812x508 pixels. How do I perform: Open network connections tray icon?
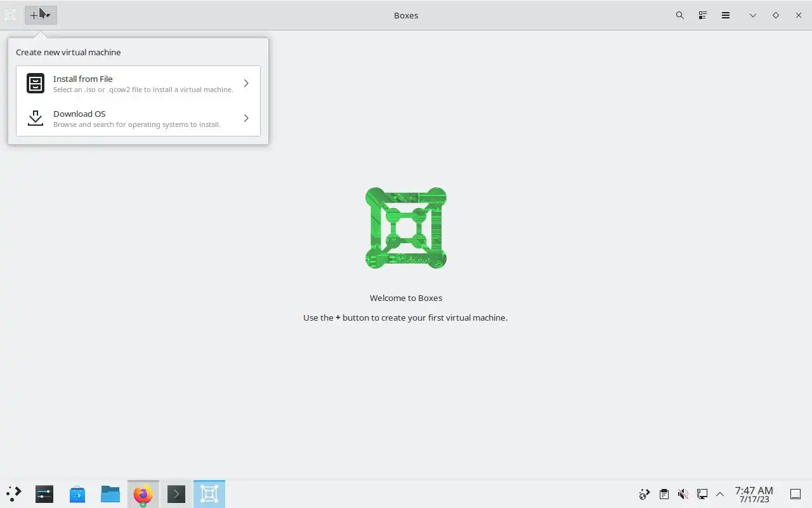pyautogui.click(x=702, y=494)
